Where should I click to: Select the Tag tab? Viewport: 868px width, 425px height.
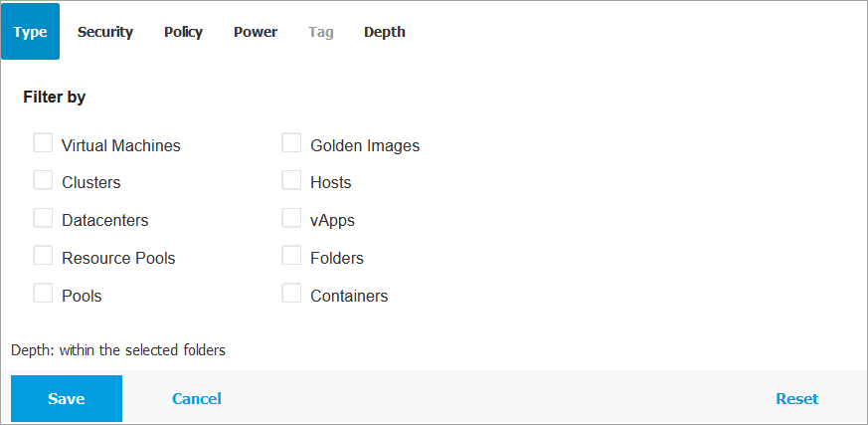[321, 32]
